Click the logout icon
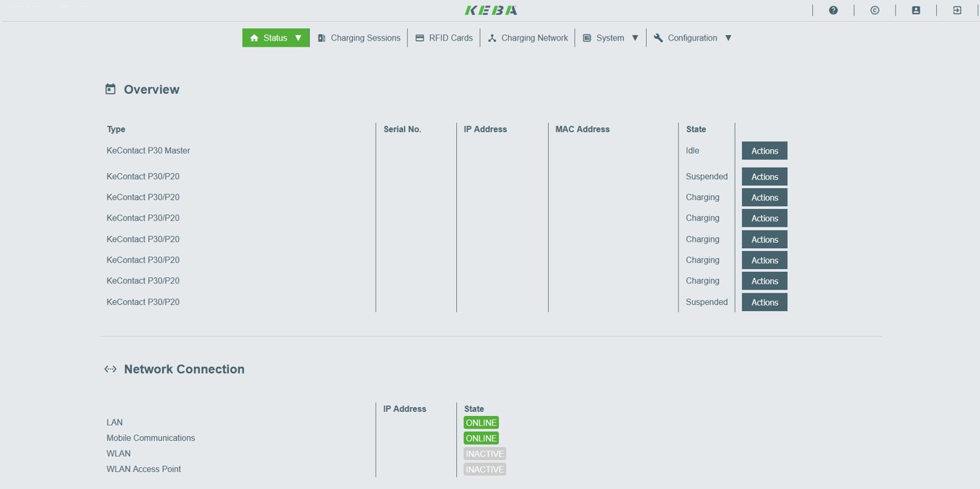The image size is (980, 489). [957, 10]
